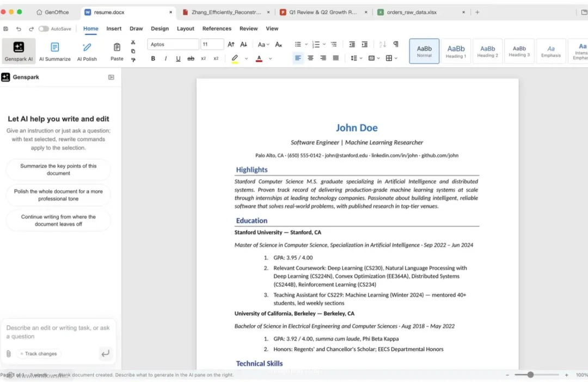Click 'Summarize the key points of this document'
The height and width of the screenshot is (382, 588).
[58, 169]
